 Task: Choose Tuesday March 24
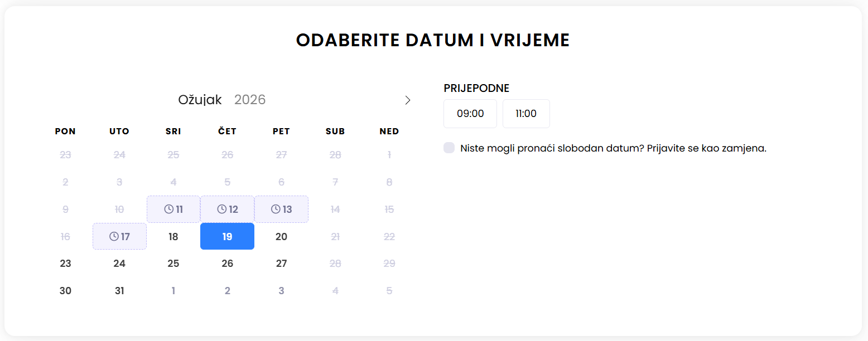[x=119, y=264]
